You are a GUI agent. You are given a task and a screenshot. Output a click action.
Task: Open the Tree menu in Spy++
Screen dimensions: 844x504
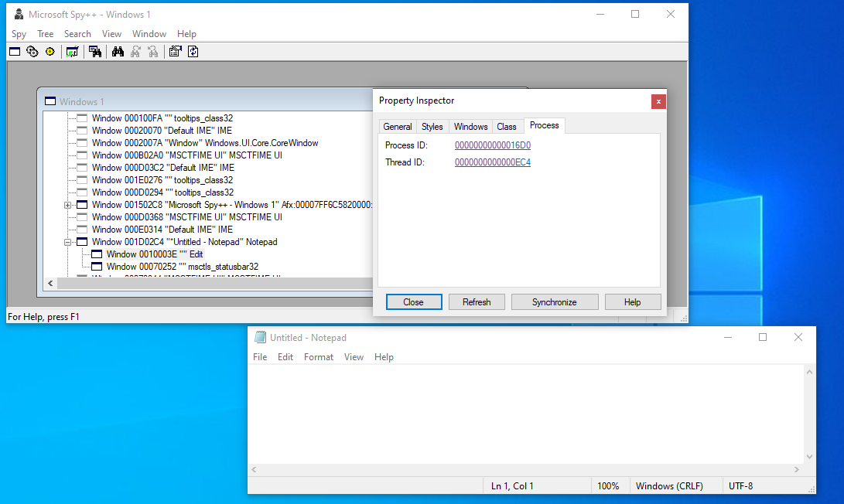tap(45, 34)
